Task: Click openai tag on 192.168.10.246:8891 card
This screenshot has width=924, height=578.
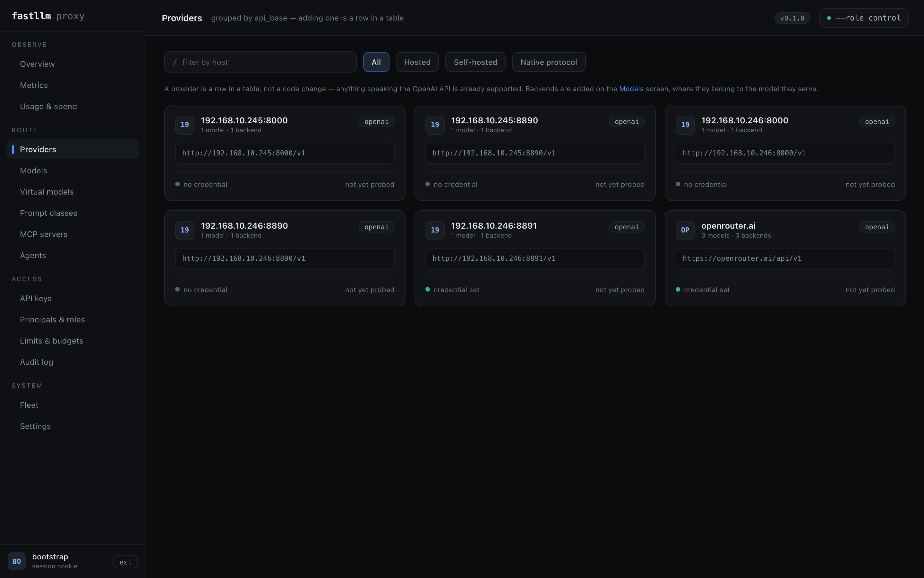Action: tap(627, 227)
